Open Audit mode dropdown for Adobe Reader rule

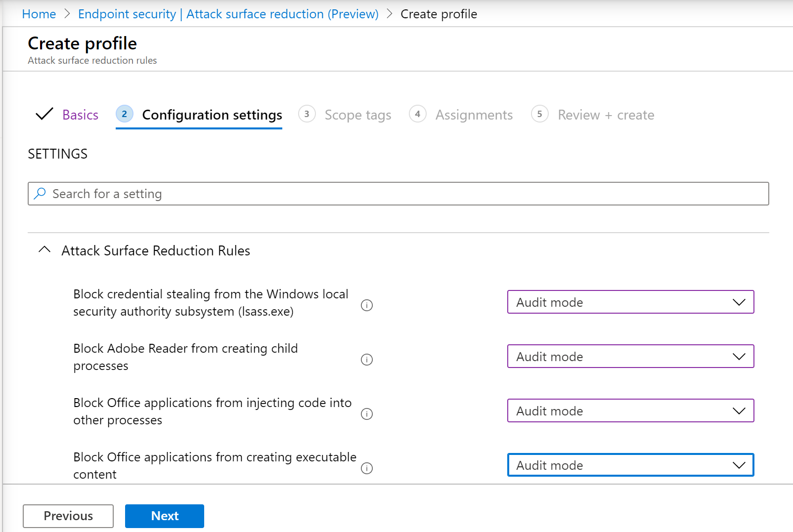(630, 356)
